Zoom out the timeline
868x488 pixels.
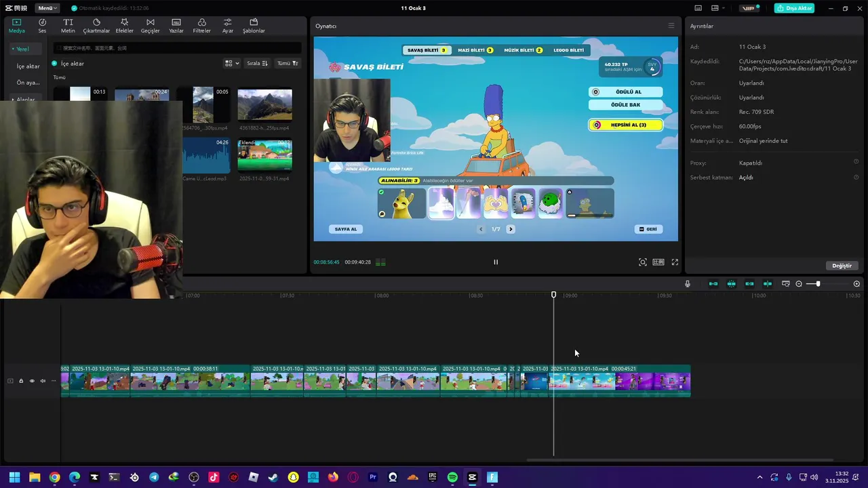tap(799, 284)
